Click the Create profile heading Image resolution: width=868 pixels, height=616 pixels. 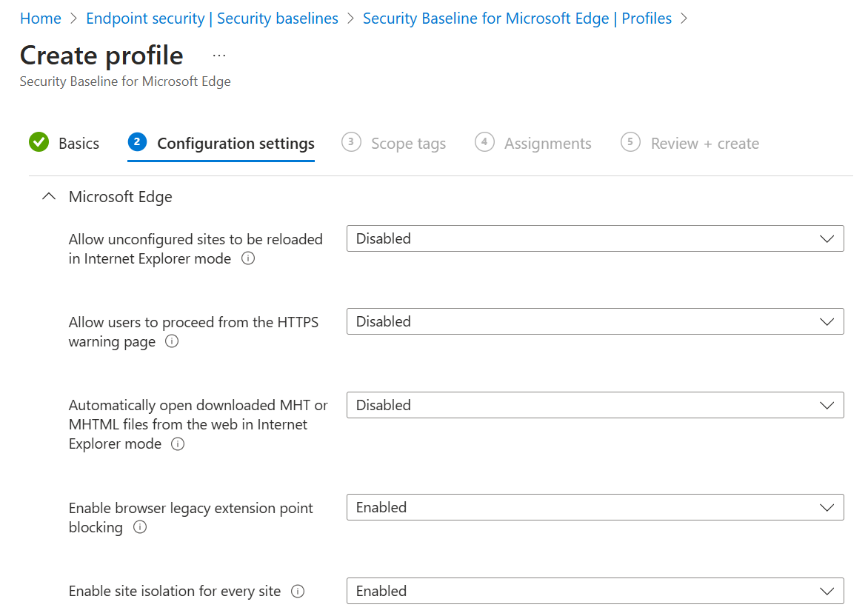(x=101, y=56)
